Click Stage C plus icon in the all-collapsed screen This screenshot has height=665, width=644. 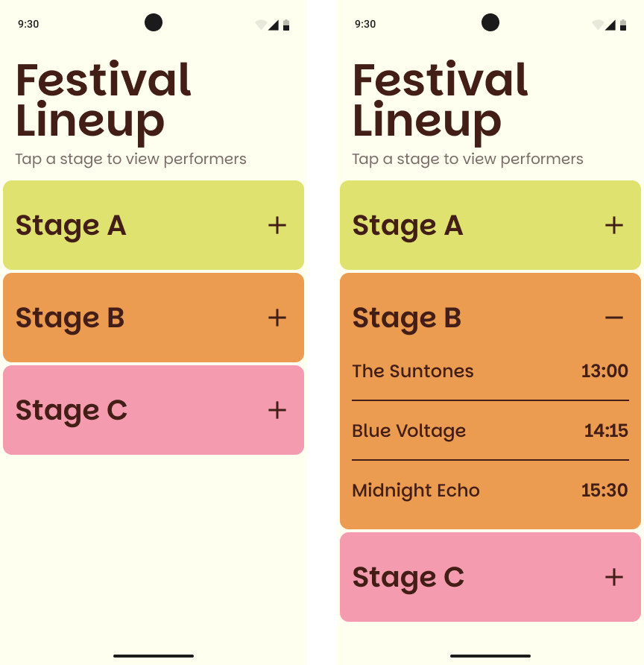pyautogui.click(x=277, y=410)
